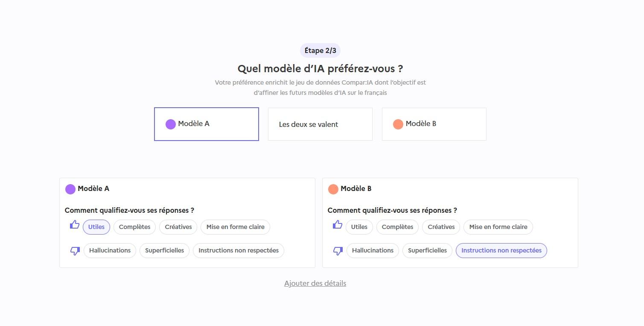The height and width of the screenshot is (326, 644).
Task: Toggle 'Créatives' tag for Modèle A
Action: tap(178, 227)
